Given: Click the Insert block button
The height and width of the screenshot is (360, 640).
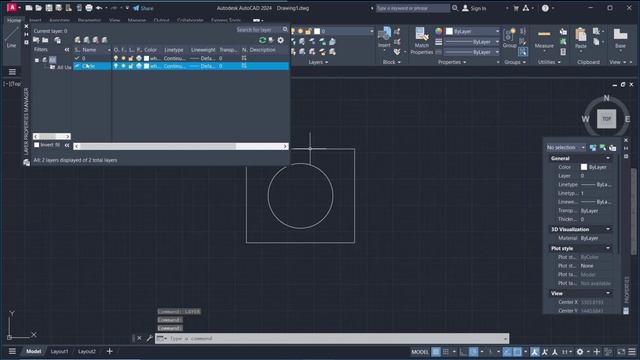Looking at the screenshot, I should (x=384, y=38).
